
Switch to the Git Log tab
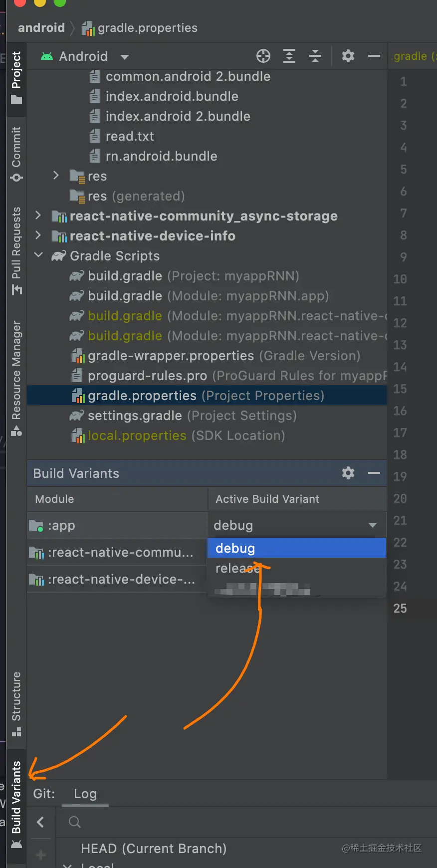pos(85,794)
